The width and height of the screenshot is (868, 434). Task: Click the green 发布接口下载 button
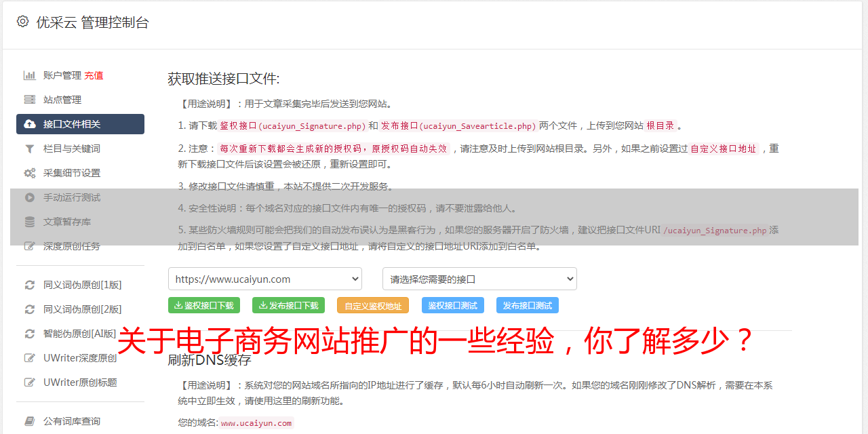pos(288,305)
